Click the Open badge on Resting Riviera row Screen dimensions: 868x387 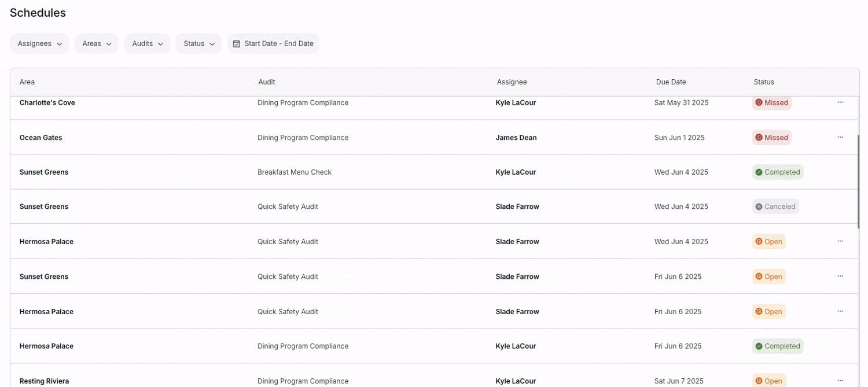769,381
